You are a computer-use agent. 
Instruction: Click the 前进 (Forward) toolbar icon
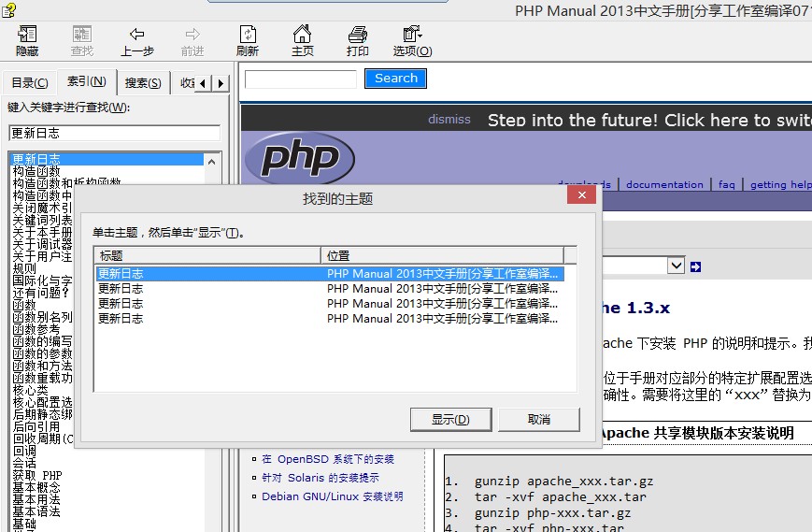pos(192,41)
